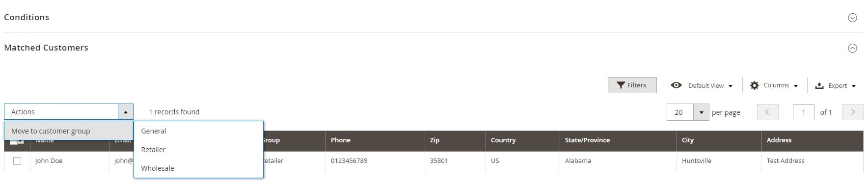This screenshot has width=868, height=187.
Task: Toggle the select-all checkbox in header
Action: (x=15, y=141)
